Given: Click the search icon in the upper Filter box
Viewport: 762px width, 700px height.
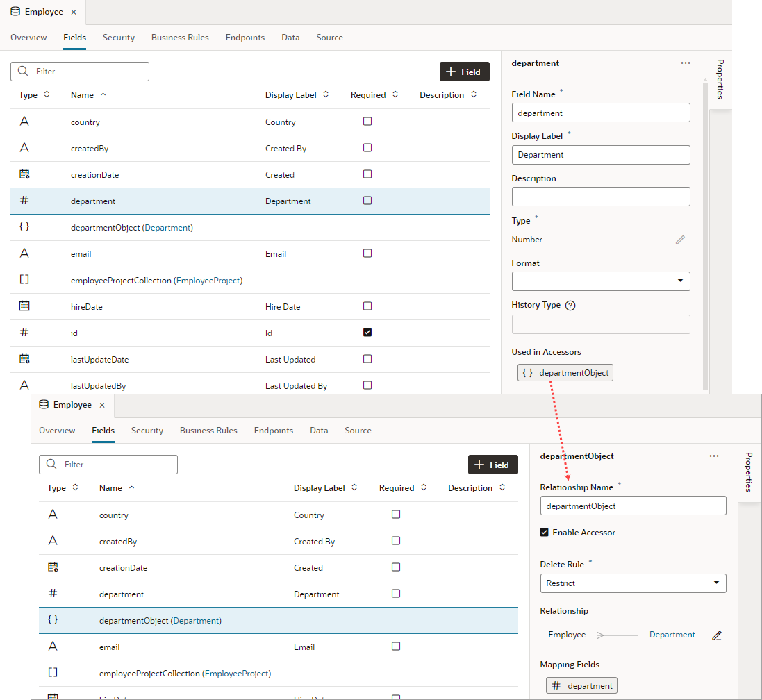Looking at the screenshot, I should (x=23, y=71).
